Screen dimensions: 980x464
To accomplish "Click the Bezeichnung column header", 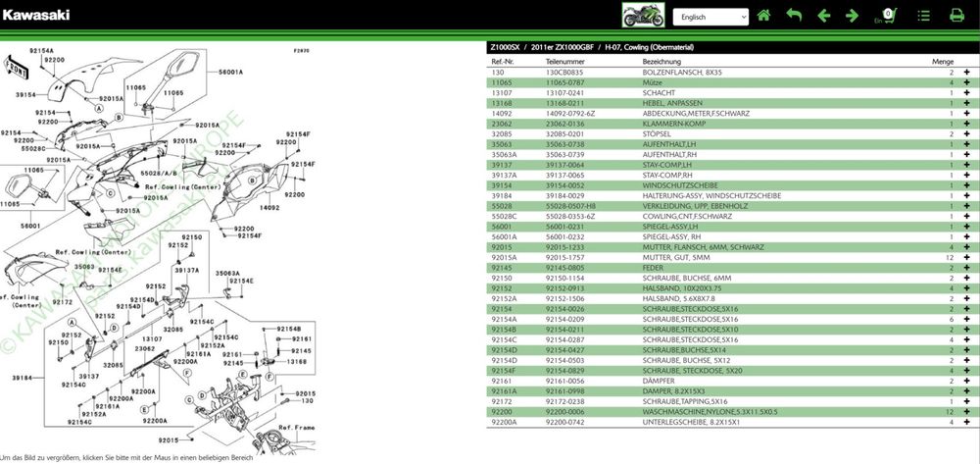I will click(x=661, y=62).
